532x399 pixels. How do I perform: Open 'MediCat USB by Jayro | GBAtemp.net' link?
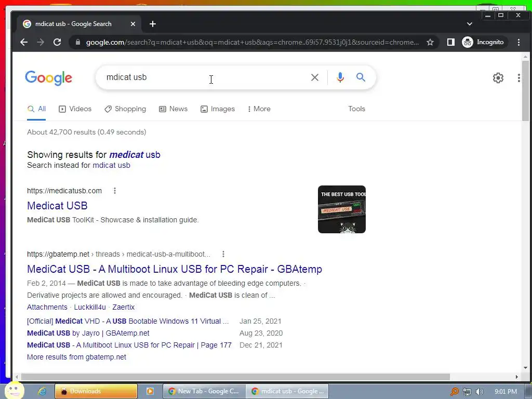(x=88, y=333)
